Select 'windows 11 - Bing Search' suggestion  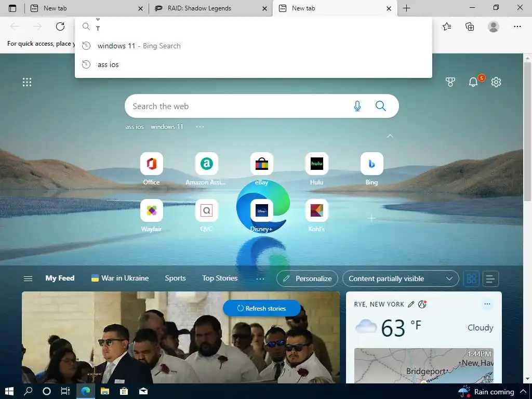(x=254, y=46)
